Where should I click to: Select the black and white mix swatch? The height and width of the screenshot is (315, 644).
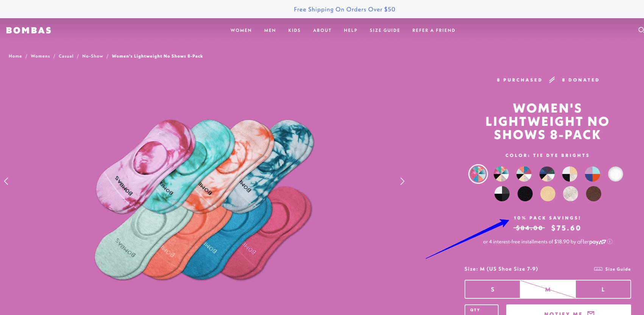502,194
